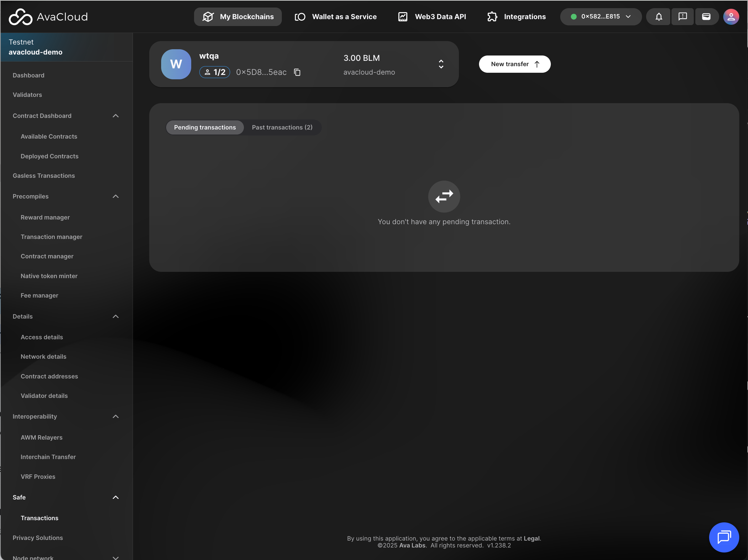Select the Pending transactions tab
Viewport: 748px width, 560px height.
click(205, 127)
